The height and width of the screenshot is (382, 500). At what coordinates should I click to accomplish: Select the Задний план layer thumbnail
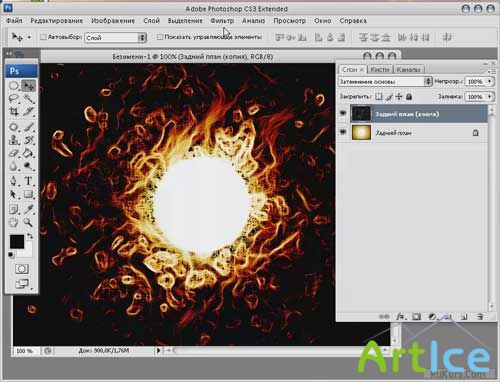tap(361, 132)
